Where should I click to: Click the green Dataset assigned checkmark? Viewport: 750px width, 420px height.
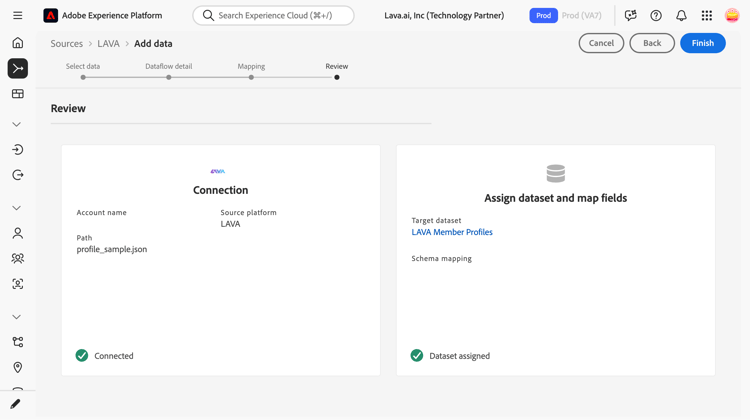pos(417,355)
